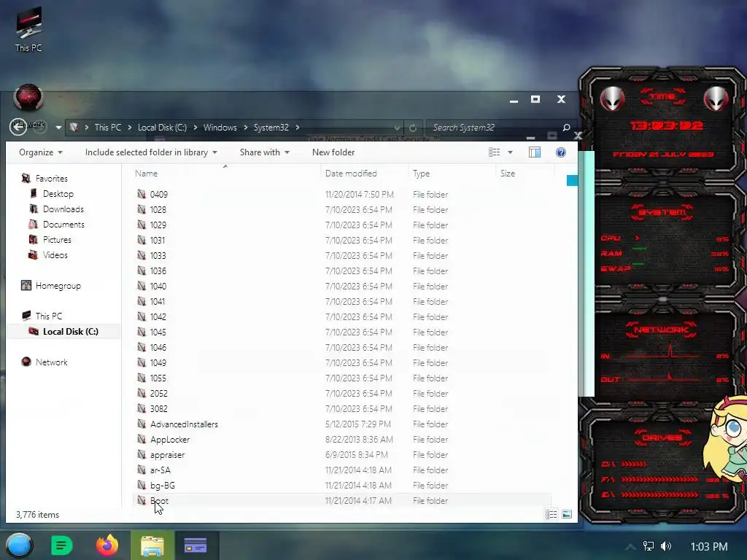Image resolution: width=747 pixels, height=560 pixels.
Task: Show hidden tray icons arrow
Action: tap(630, 547)
